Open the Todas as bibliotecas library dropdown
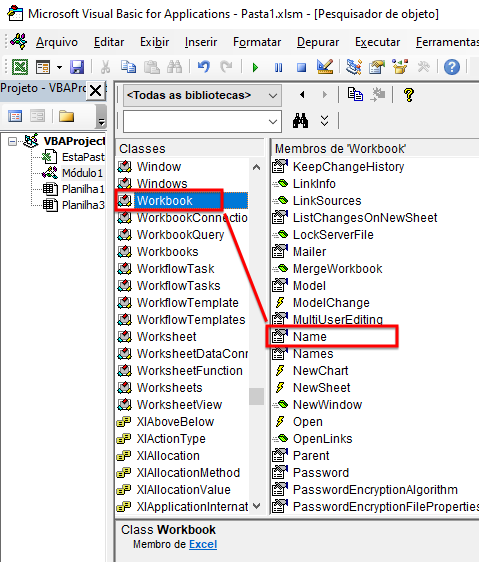The width and height of the screenshot is (479, 562). point(202,95)
